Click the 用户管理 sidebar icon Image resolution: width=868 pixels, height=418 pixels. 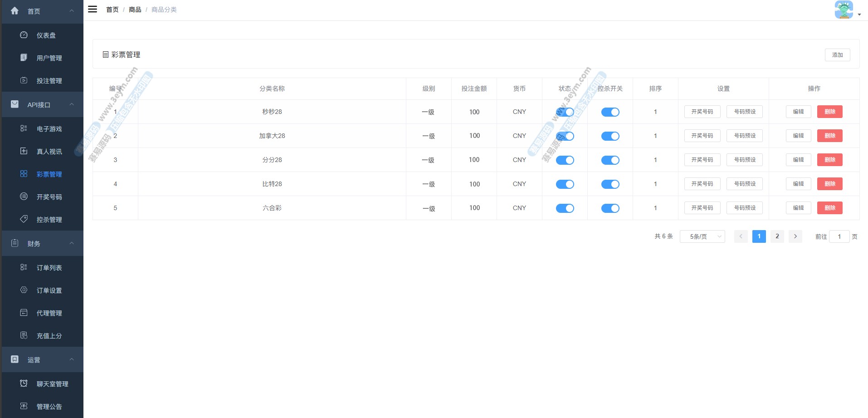[24, 58]
